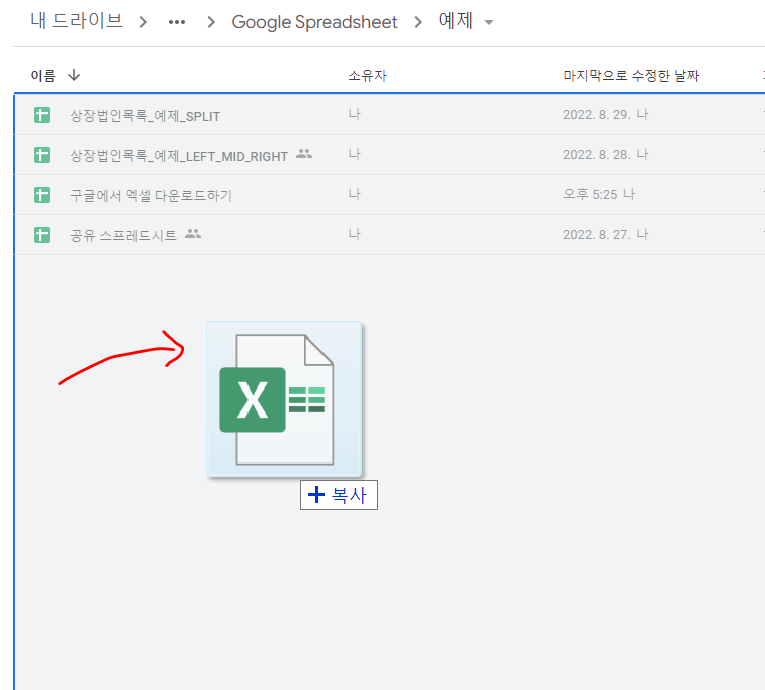Open the Google Spreadsheet breadcrumb folder

click(x=314, y=22)
